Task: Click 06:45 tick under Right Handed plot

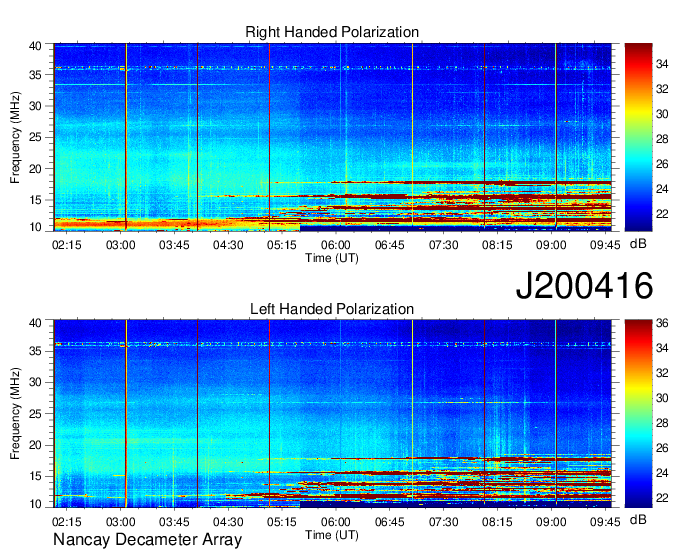Action: tap(389, 245)
